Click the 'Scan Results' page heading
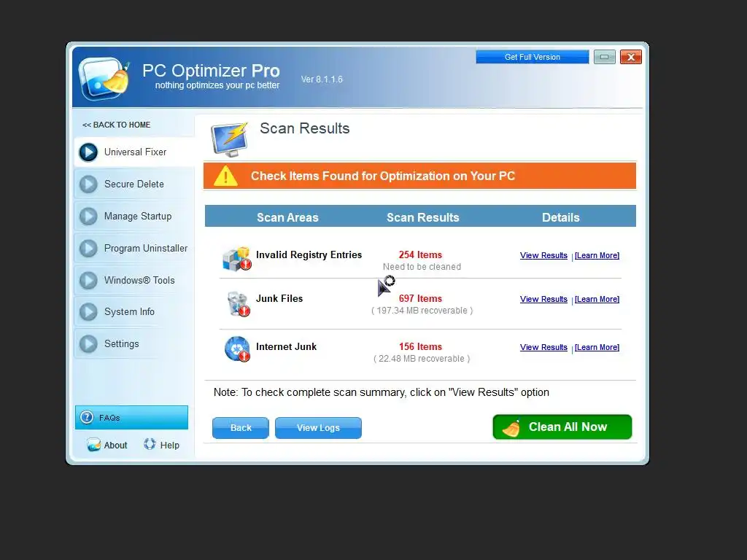The image size is (747, 560). click(304, 128)
